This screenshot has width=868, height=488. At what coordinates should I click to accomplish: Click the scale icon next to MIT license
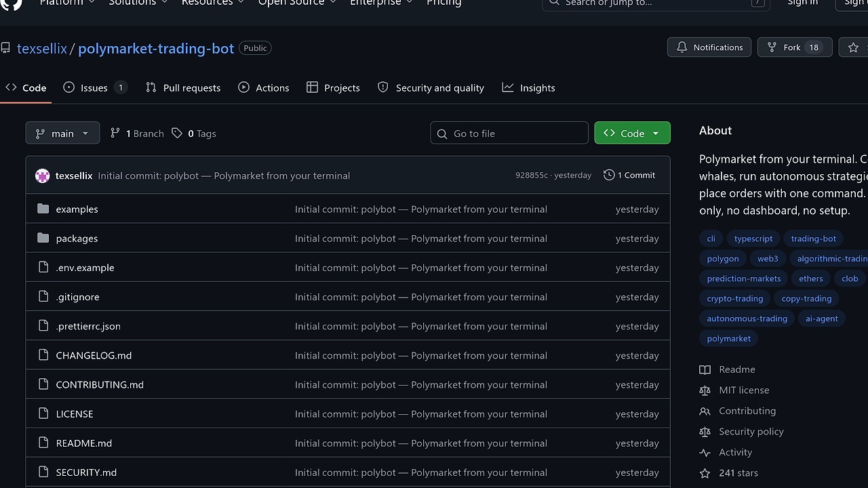point(705,390)
